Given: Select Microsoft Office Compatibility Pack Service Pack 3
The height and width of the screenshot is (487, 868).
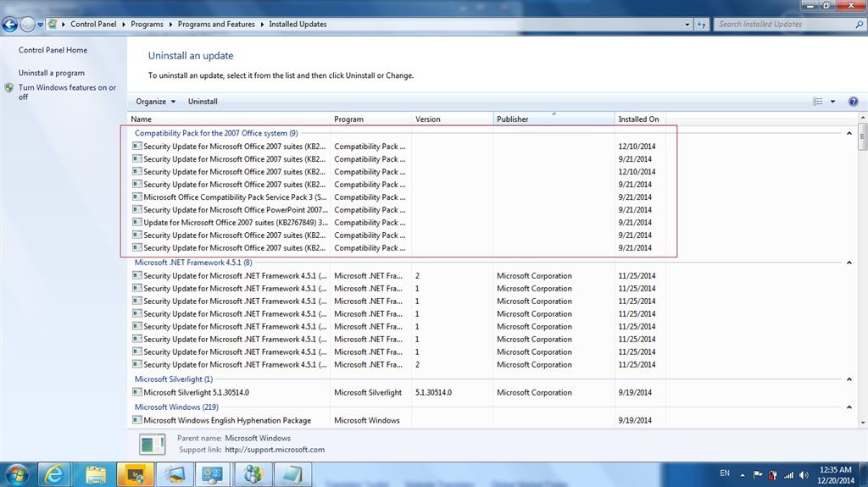Looking at the screenshot, I should (x=235, y=197).
